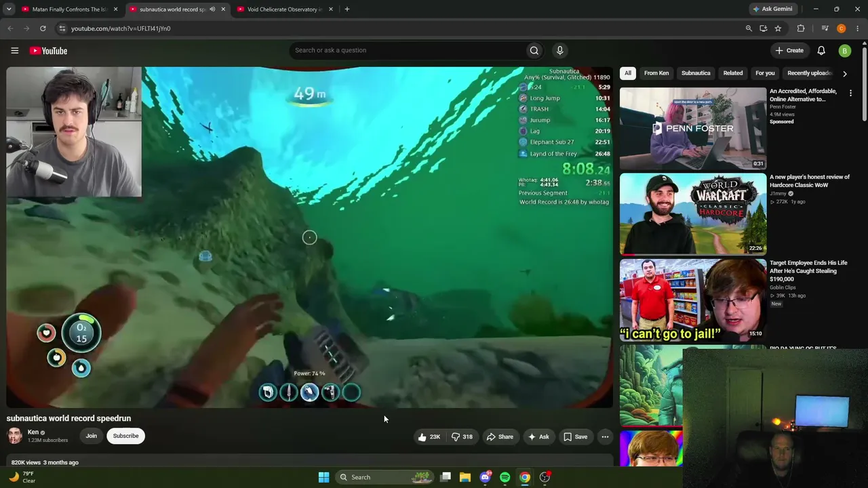Join Ken's channel membership

[91, 436]
